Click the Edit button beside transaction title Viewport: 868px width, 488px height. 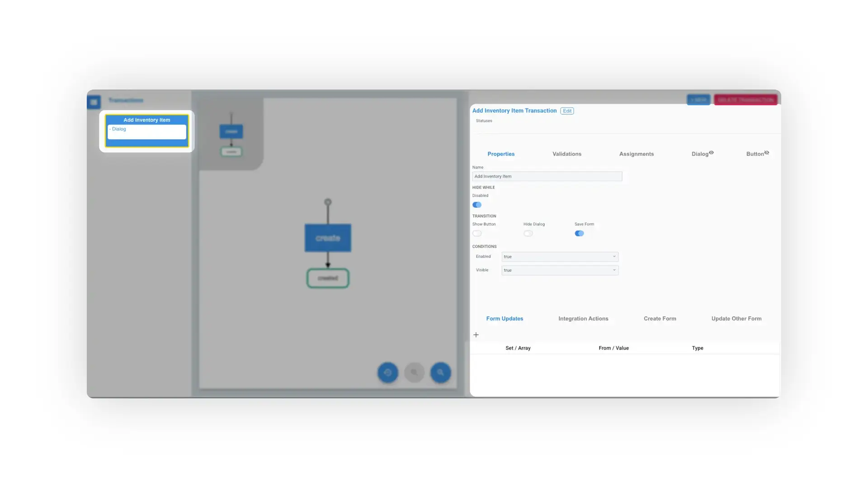(567, 111)
